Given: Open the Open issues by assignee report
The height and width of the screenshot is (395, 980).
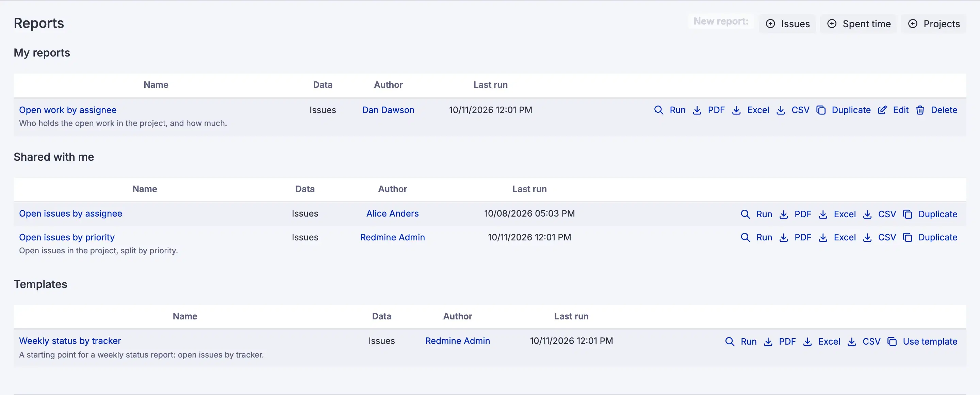Looking at the screenshot, I should [70, 214].
